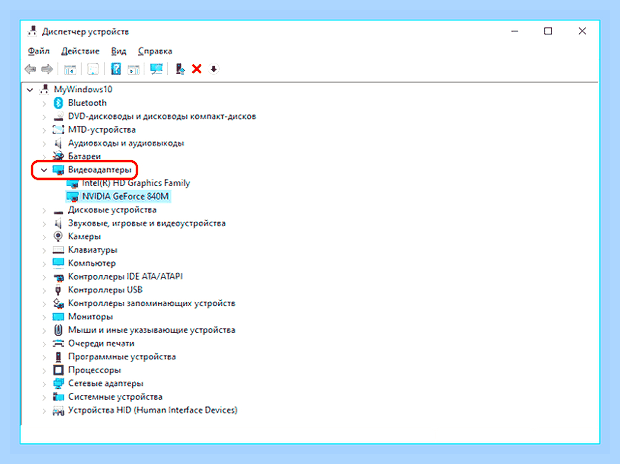620x464 pixels.
Task: Expand the MTD-устройства category
Action: click(44, 130)
